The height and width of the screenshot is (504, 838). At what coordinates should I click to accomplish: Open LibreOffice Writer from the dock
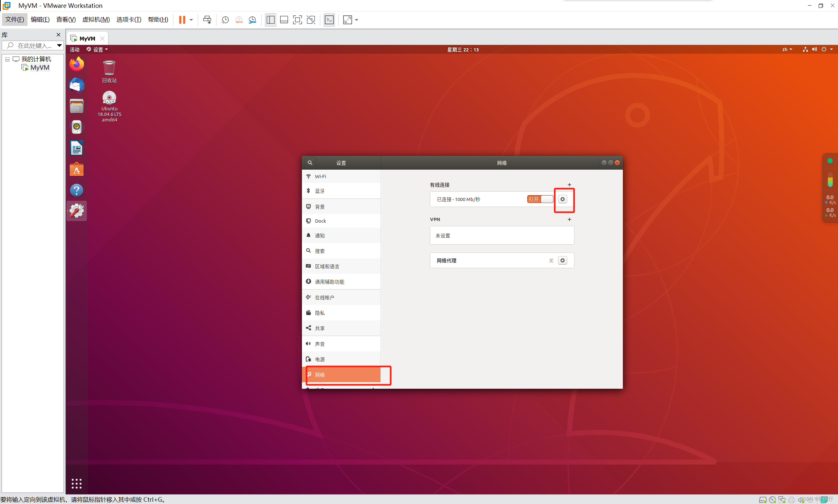coord(77,148)
